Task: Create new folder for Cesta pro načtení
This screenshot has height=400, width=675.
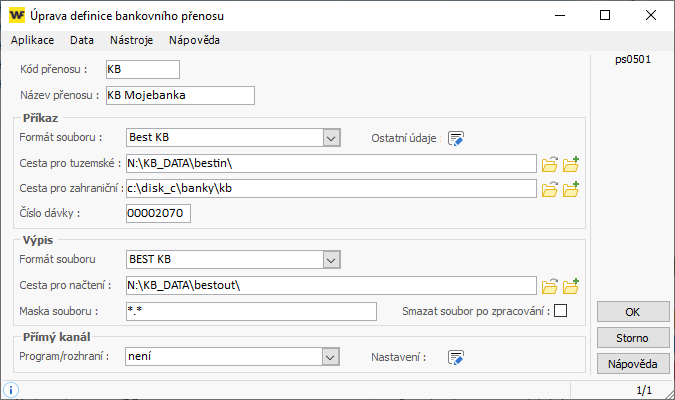Action: (x=571, y=286)
